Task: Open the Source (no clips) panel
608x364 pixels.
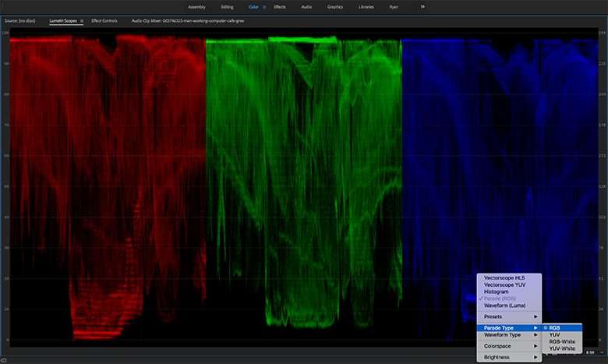Action: pyautogui.click(x=19, y=21)
